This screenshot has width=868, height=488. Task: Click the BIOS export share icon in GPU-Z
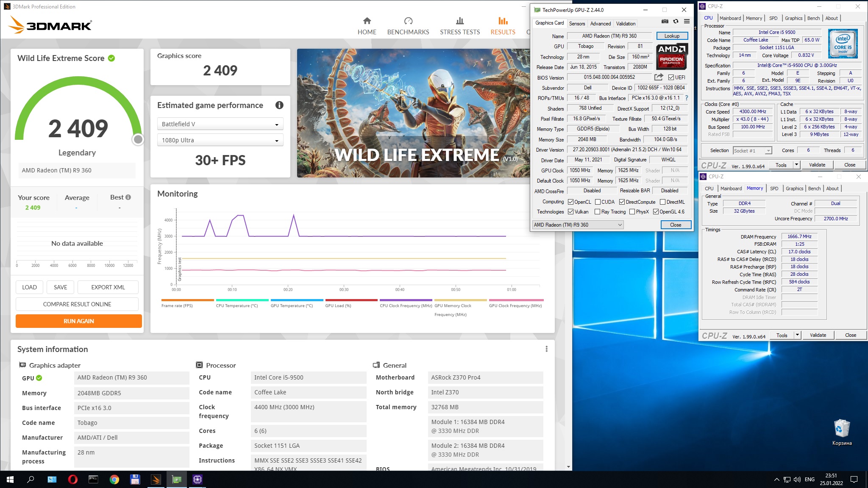click(659, 77)
